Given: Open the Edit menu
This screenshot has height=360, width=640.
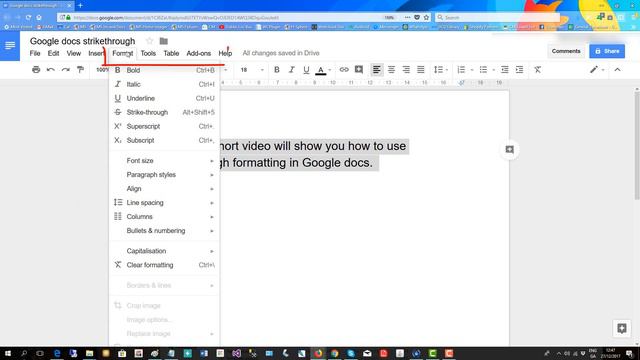Looking at the screenshot, I should point(53,53).
